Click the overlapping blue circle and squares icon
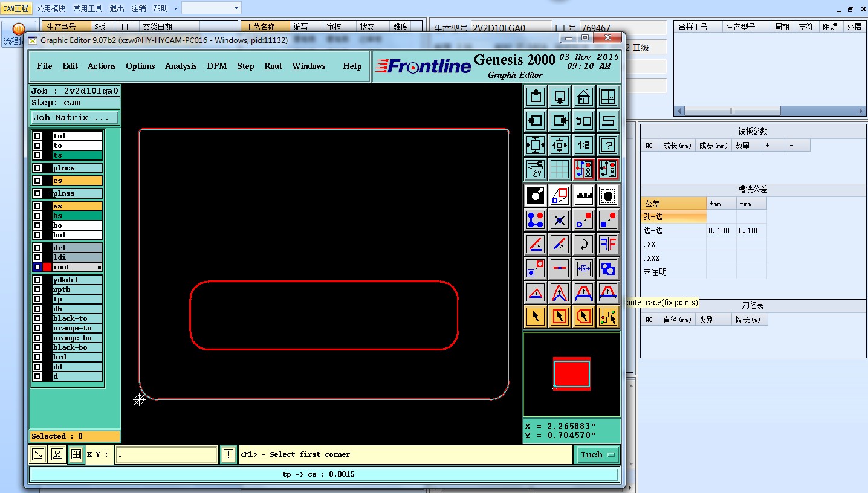 point(607,268)
